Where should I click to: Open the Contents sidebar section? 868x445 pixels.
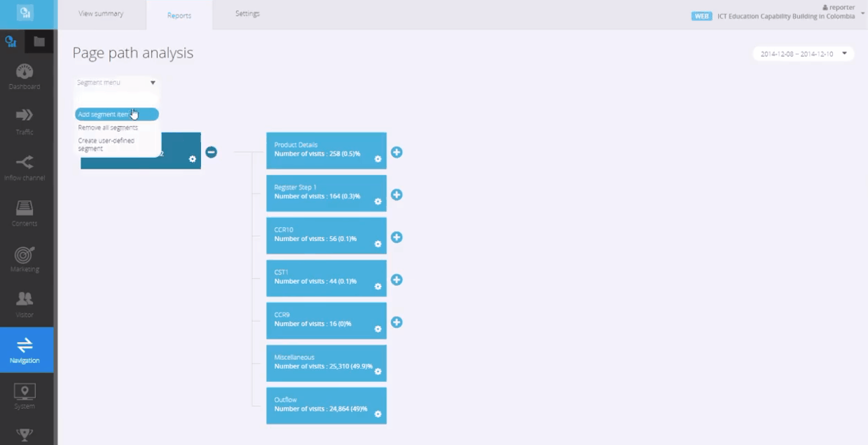click(x=25, y=213)
